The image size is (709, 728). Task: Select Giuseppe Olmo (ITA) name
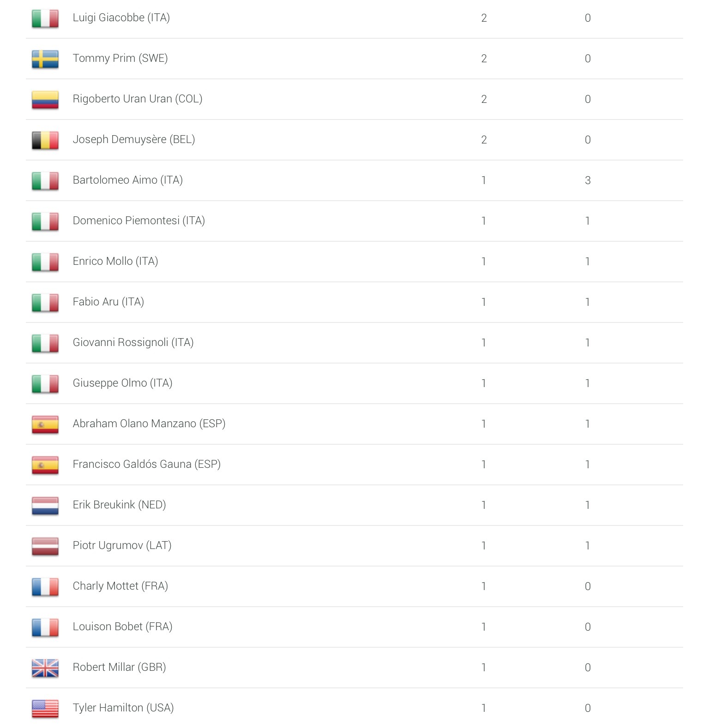point(122,383)
